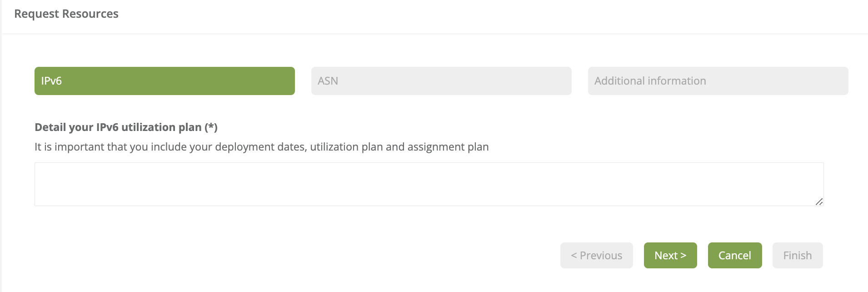Select the greyed-out ASN wizard step
The height and width of the screenshot is (292, 868).
441,81
